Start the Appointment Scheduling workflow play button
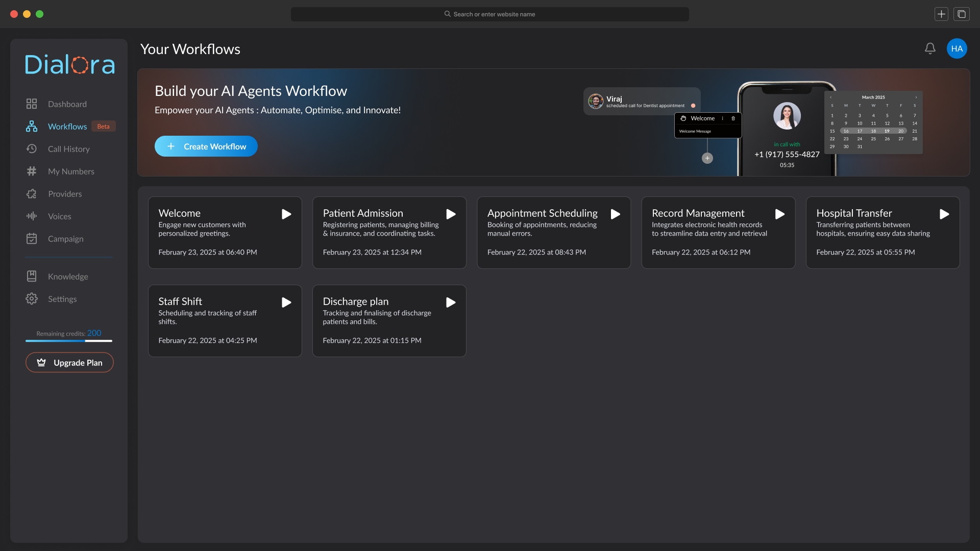The width and height of the screenshot is (980, 551). tap(615, 214)
